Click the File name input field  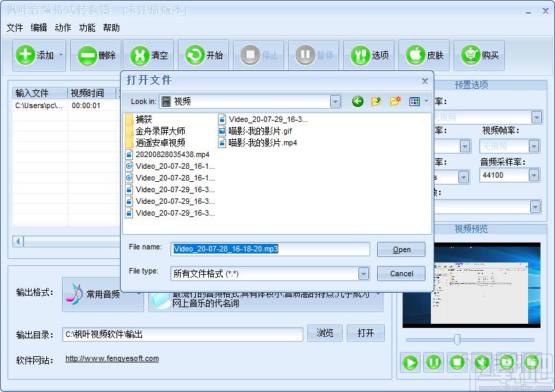point(270,249)
